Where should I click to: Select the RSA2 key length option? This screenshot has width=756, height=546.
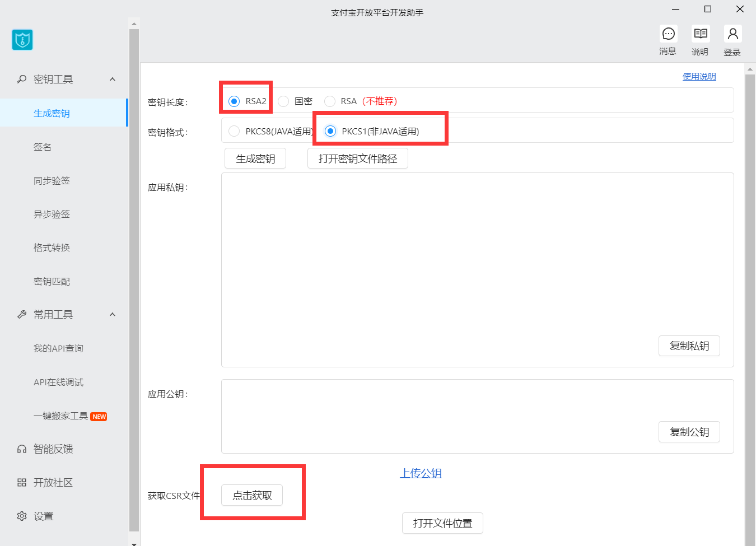pos(234,101)
